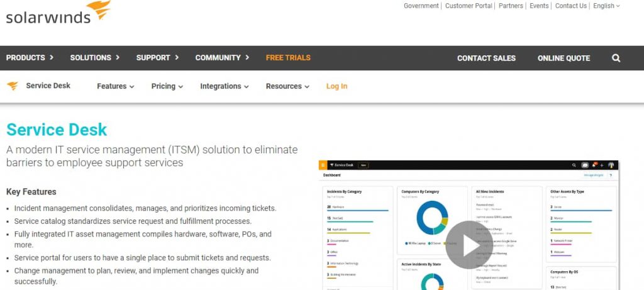The height and width of the screenshot is (290, 644).
Task: Click the notification bell in dashboard preview
Action: 594,165
